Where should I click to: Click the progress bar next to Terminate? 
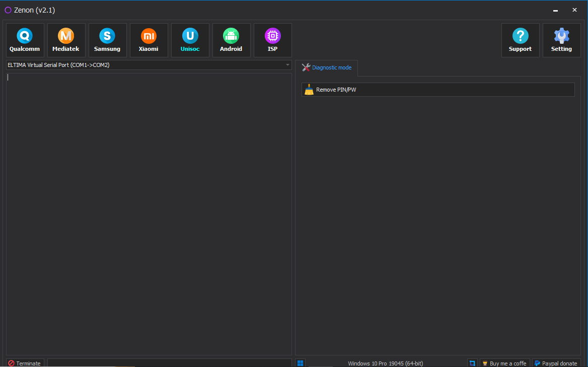click(170, 363)
